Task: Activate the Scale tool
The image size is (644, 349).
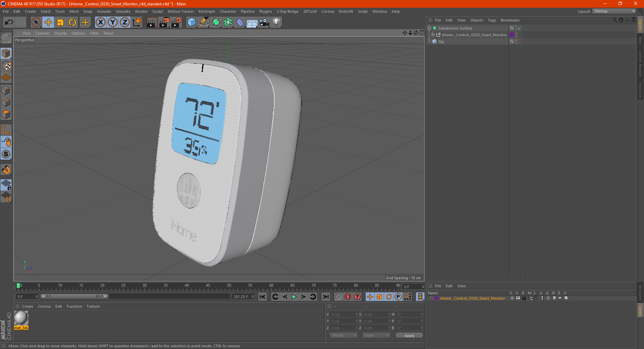Action: point(60,22)
